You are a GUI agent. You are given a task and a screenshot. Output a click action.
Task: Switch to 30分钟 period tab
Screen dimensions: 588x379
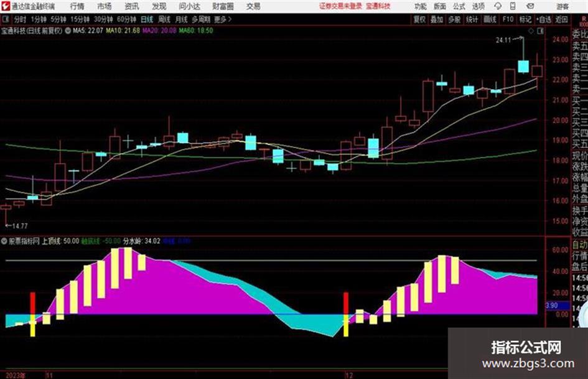[103, 19]
